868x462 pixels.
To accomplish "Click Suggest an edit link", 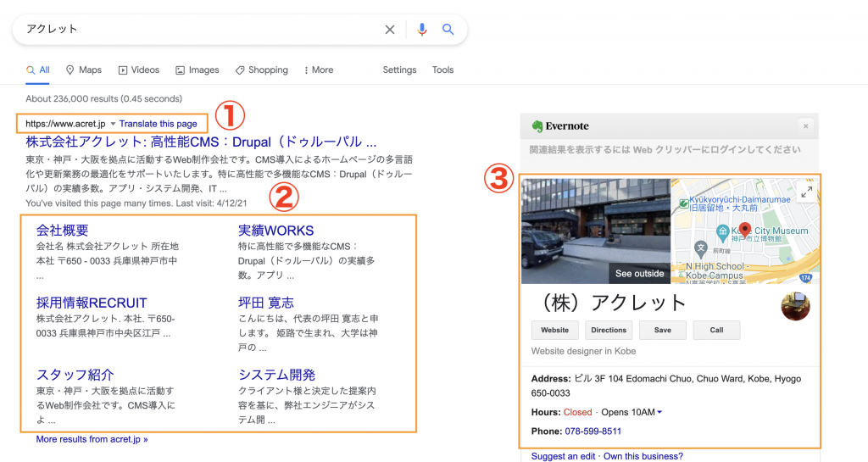I will [x=563, y=456].
